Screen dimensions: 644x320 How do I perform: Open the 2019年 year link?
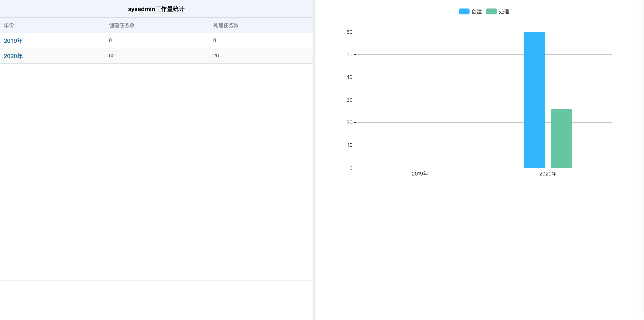click(x=13, y=41)
